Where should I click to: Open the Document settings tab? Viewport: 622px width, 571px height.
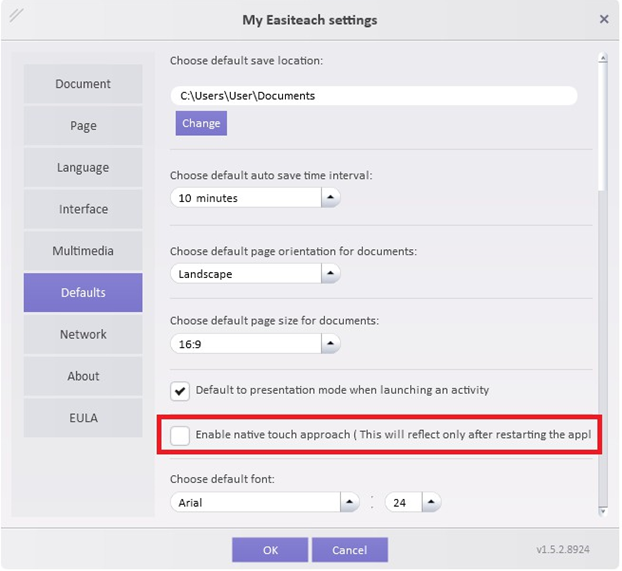(x=83, y=84)
